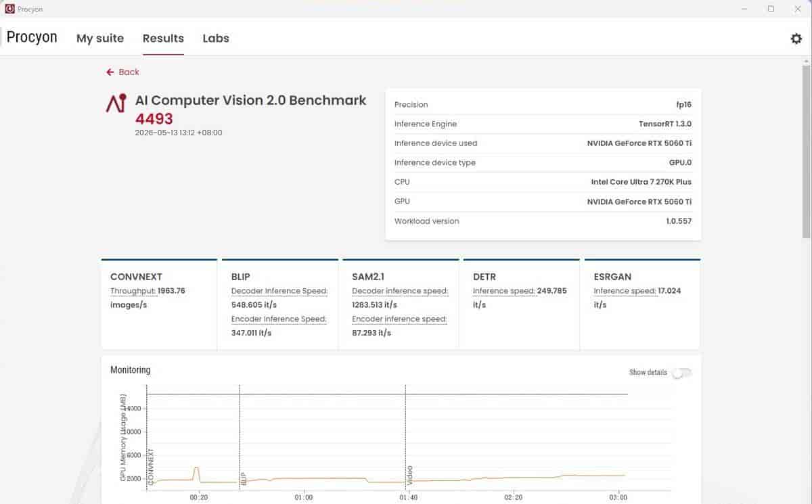Open the settings gear icon
The height and width of the screenshot is (504, 812).
796,39
